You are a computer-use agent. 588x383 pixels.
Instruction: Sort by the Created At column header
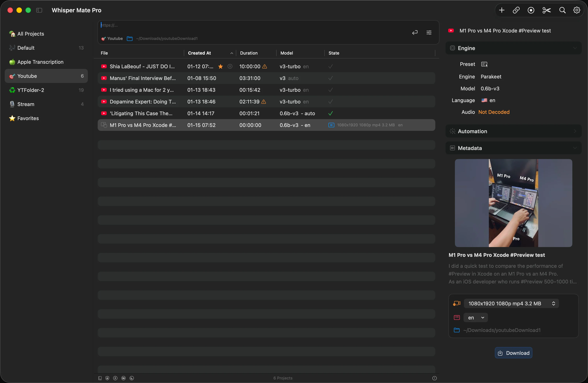pos(199,53)
